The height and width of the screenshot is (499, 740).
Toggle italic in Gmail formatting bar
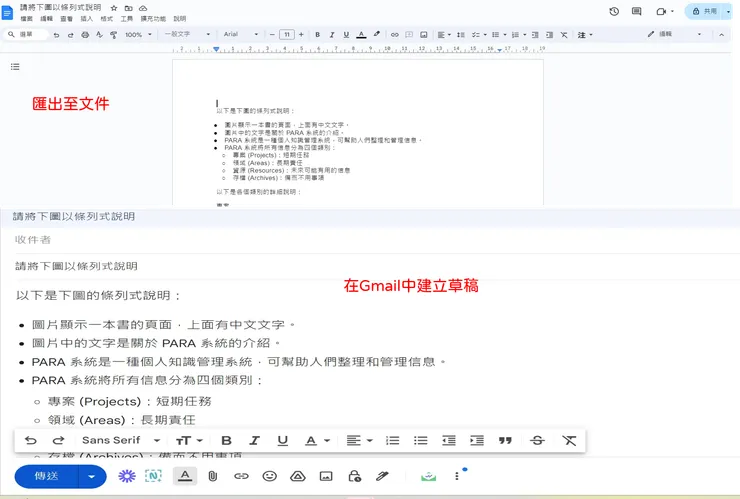tap(254, 440)
